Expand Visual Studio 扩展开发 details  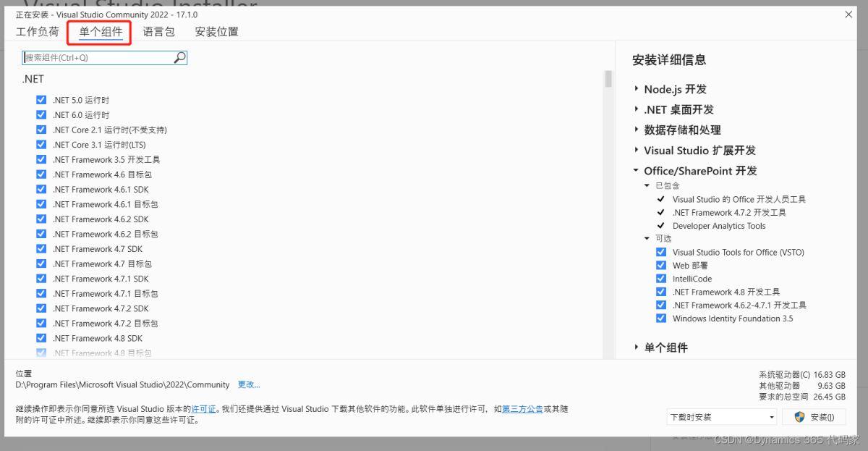click(636, 150)
